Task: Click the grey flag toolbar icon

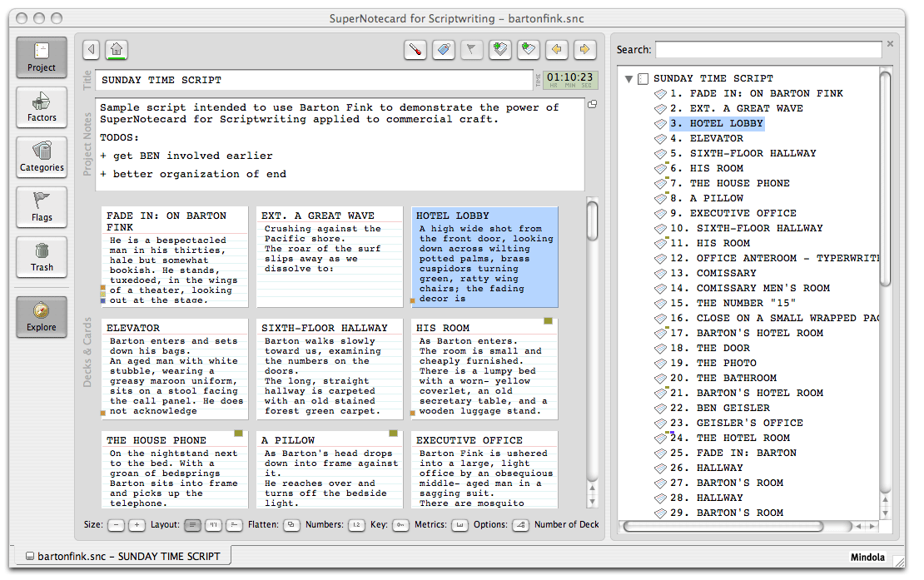Action: pos(471,49)
